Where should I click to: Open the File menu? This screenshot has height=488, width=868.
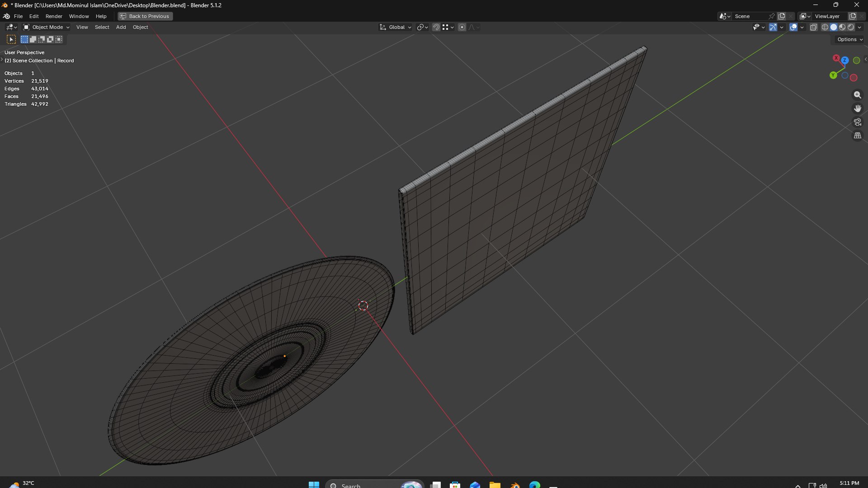[x=18, y=16]
